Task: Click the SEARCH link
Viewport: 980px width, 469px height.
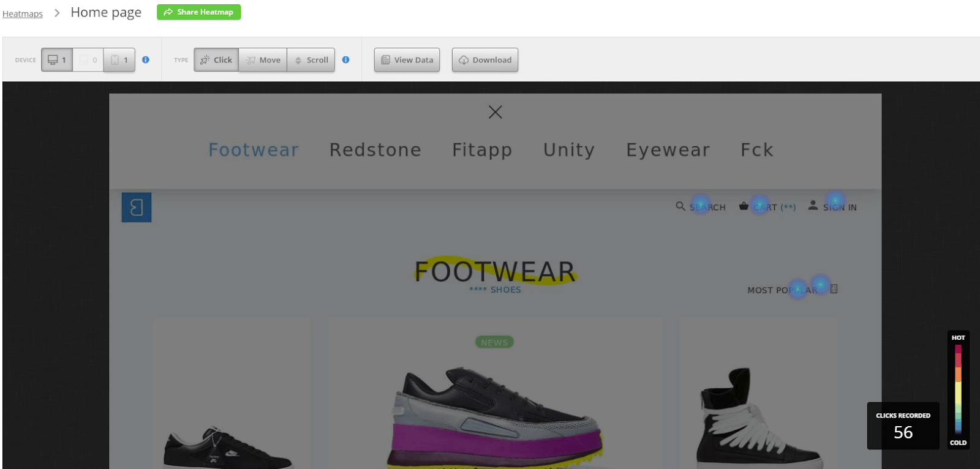Action: tap(707, 208)
